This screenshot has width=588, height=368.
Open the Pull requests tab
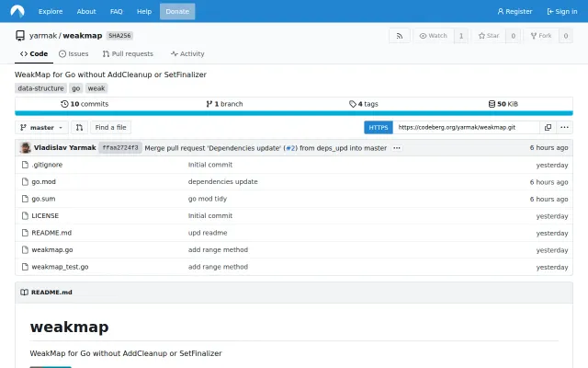[128, 53]
